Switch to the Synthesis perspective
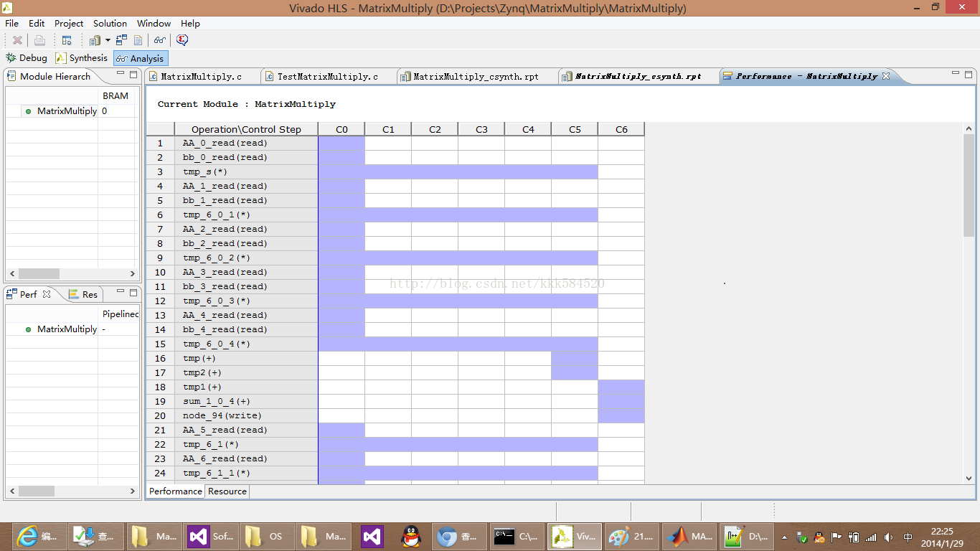 [81, 58]
